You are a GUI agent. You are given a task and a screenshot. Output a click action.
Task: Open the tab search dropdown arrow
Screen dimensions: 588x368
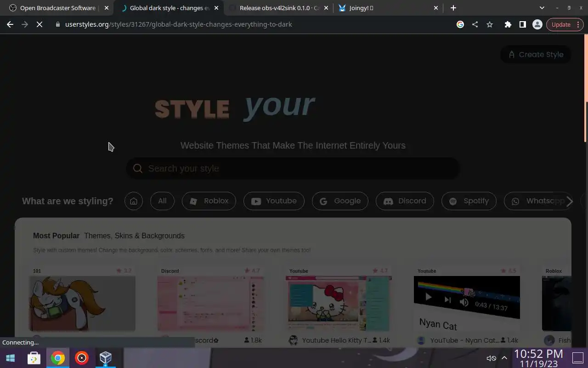542,8
